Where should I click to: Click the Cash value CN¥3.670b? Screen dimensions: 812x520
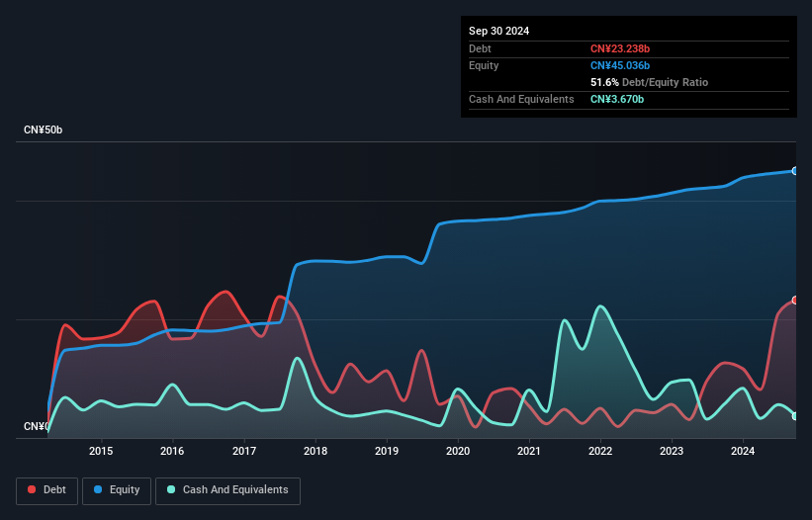click(x=617, y=99)
